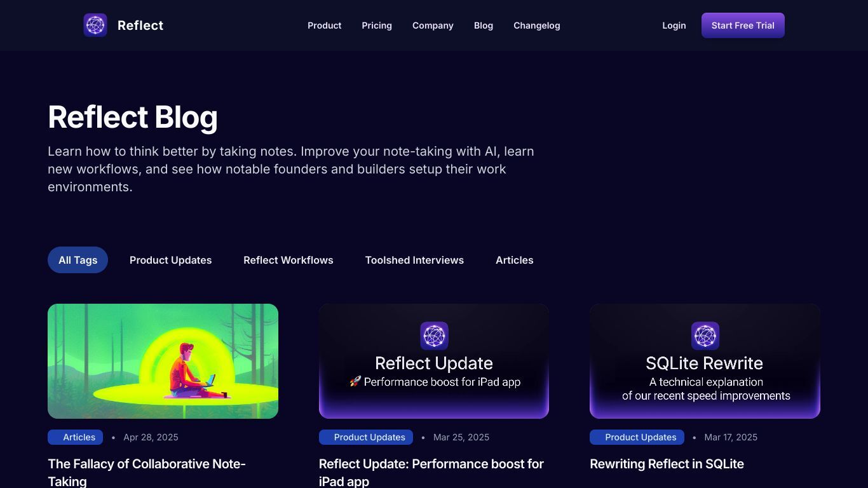This screenshot has width=868, height=488.
Task: Open the Reflect Update iPad thumbnail
Action: point(434,361)
